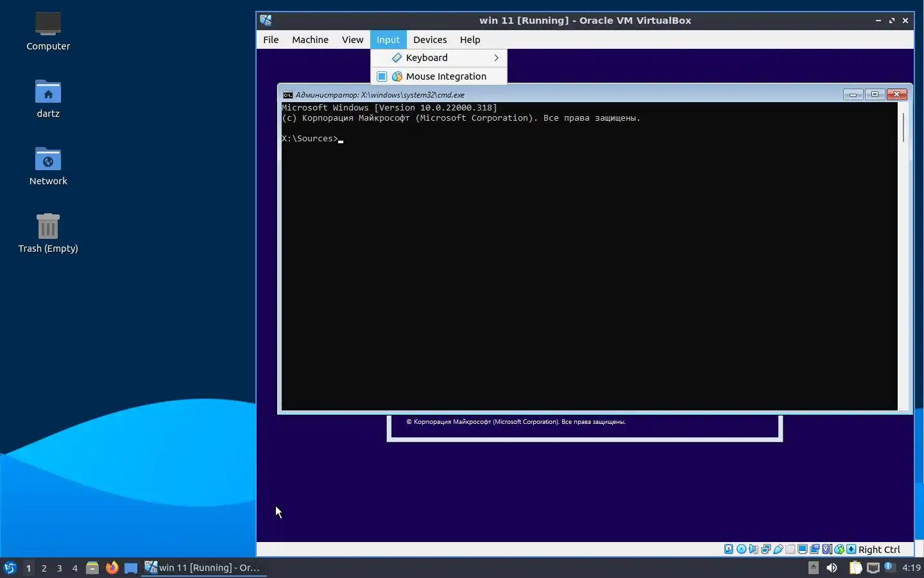Click the notification exclamation tray icon
Viewport: 924px width, 578px height.
click(x=889, y=566)
